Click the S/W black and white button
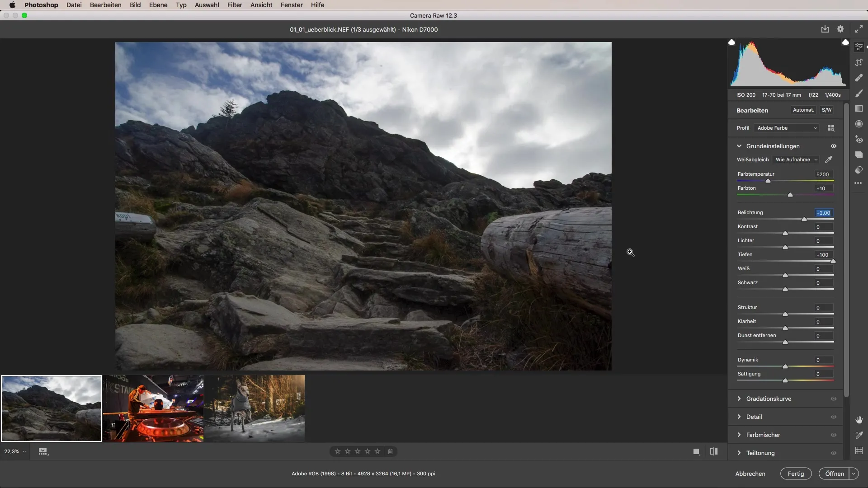868x488 pixels. point(826,110)
